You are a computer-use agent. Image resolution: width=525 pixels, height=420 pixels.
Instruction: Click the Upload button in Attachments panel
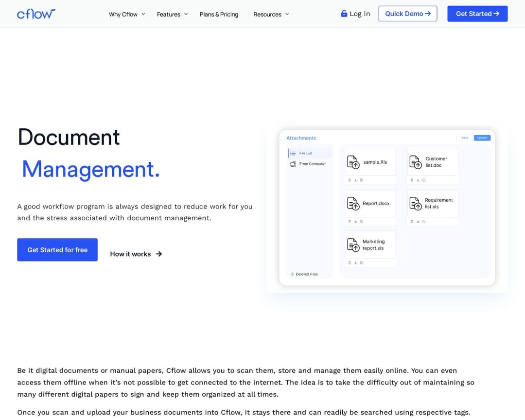(482, 138)
